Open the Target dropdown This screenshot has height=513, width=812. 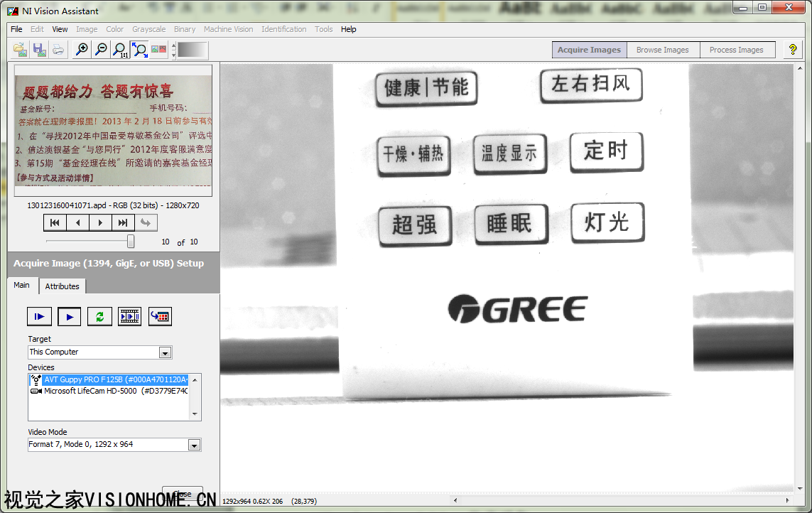coord(165,353)
